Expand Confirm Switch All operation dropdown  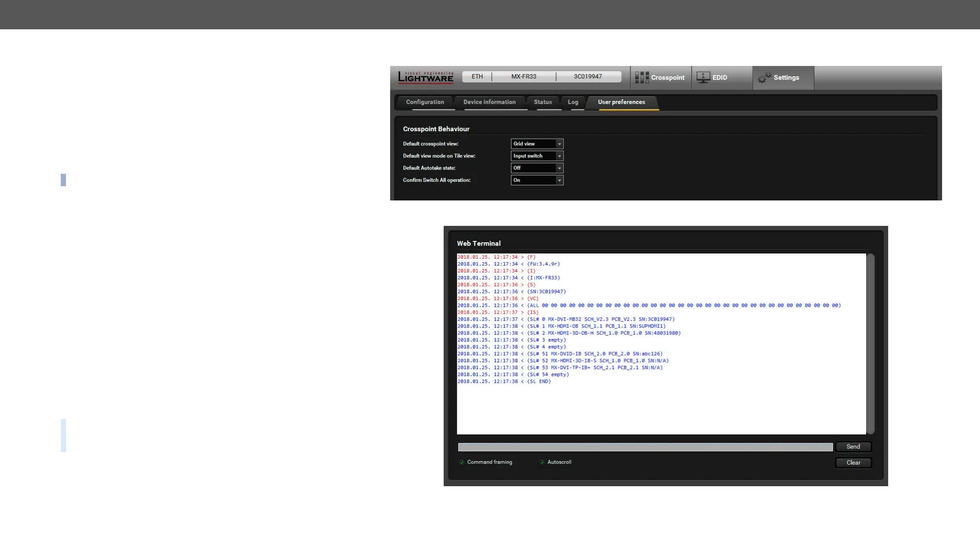tap(537, 180)
